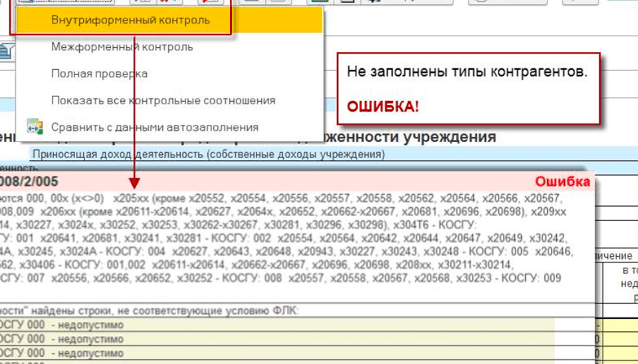Select Внутриформенный контроль menu item

point(130,20)
